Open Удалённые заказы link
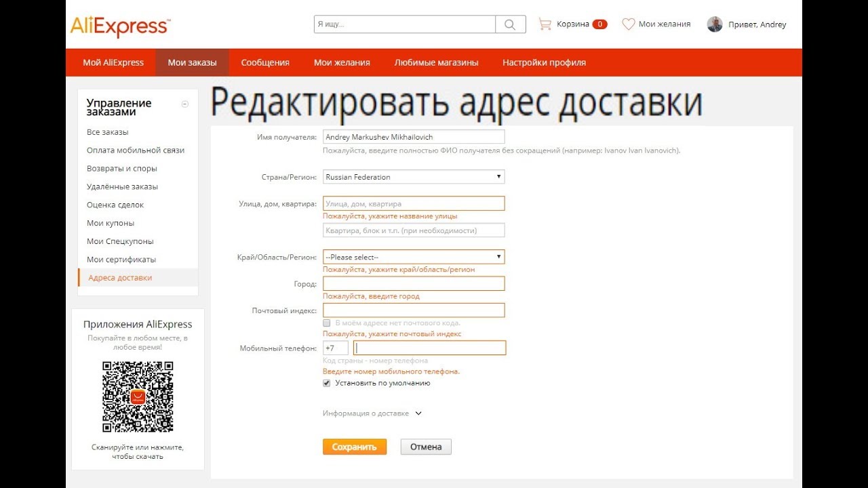 (122, 187)
